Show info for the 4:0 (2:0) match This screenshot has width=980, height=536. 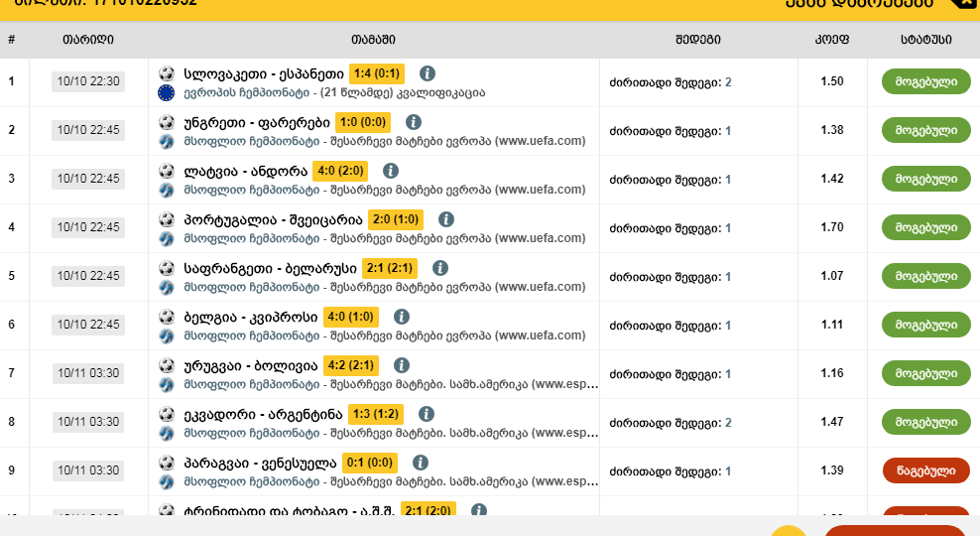[391, 171]
